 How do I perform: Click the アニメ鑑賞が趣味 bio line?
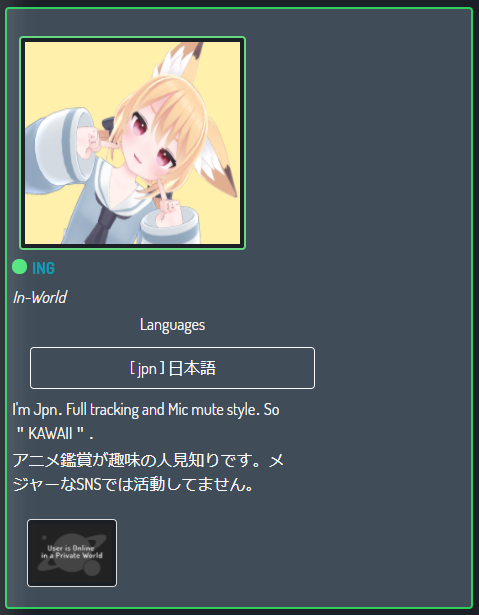coord(148,460)
